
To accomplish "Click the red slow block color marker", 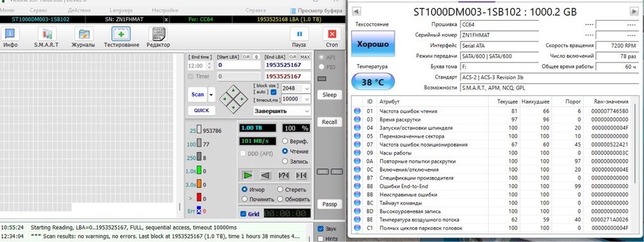I will [x=199, y=198].
